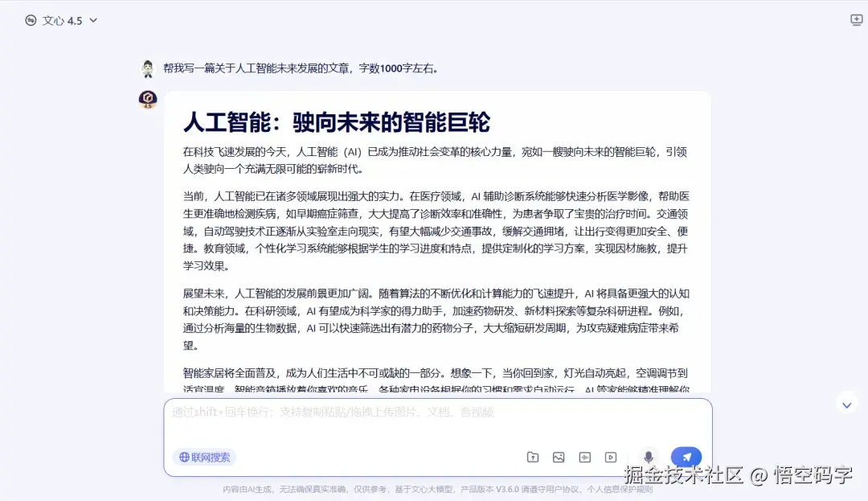
Task: Toggle microphone voice input
Action: pyautogui.click(x=649, y=456)
